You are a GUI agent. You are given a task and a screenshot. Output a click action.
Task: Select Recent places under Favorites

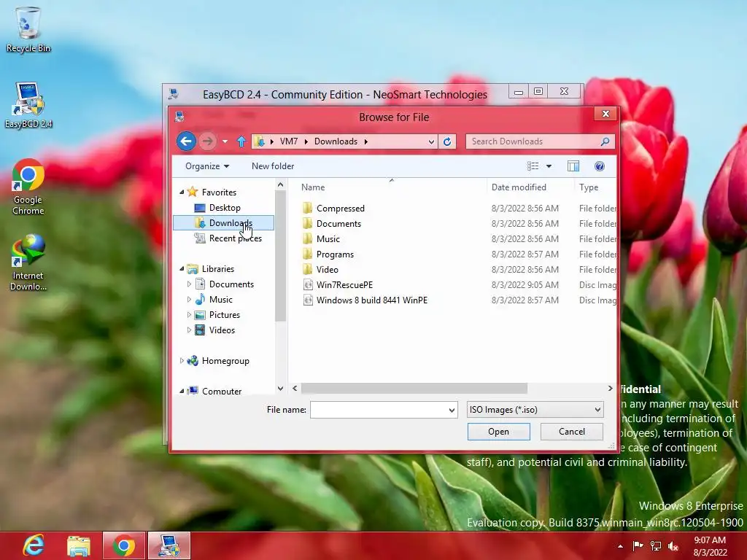[x=236, y=238]
